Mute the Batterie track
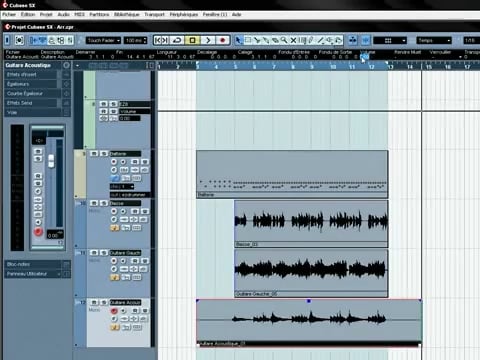The width and height of the screenshot is (480, 360). click(x=94, y=154)
